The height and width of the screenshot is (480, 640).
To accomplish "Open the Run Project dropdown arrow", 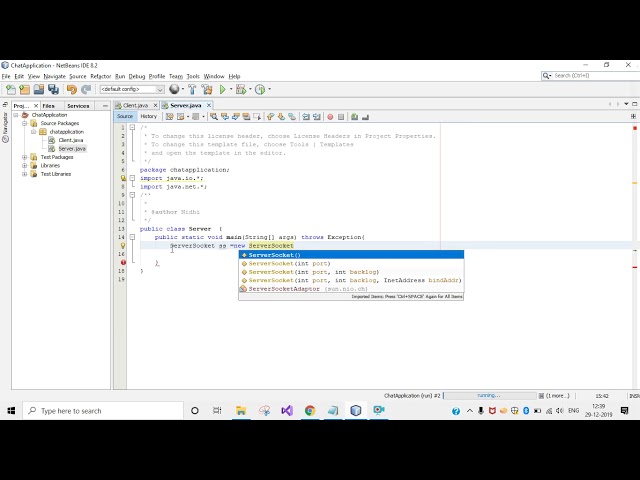I will pos(231,89).
